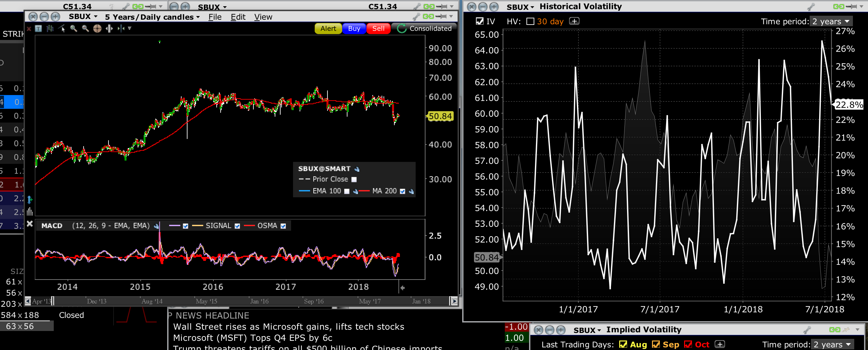Click the 22.8% volatility label
Screen dimensions: 868x350
coord(848,105)
